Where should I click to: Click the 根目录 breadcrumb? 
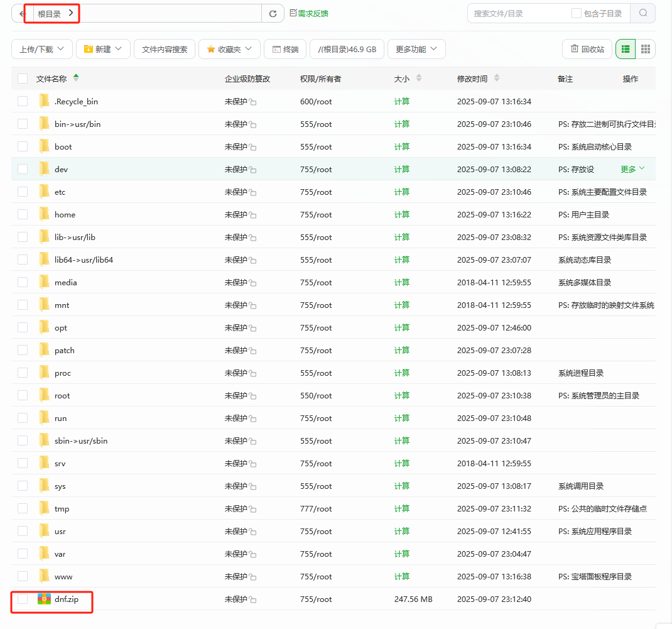(x=49, y=14)
